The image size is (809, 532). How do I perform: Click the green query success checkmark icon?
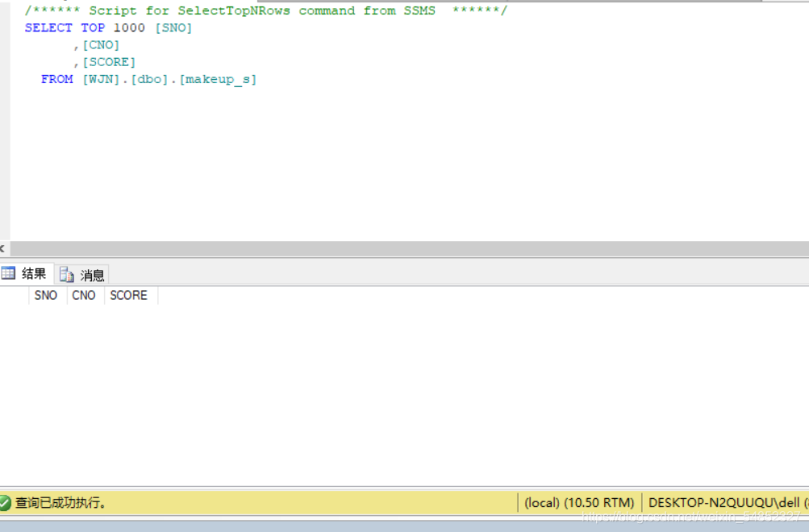pos(5,503)
